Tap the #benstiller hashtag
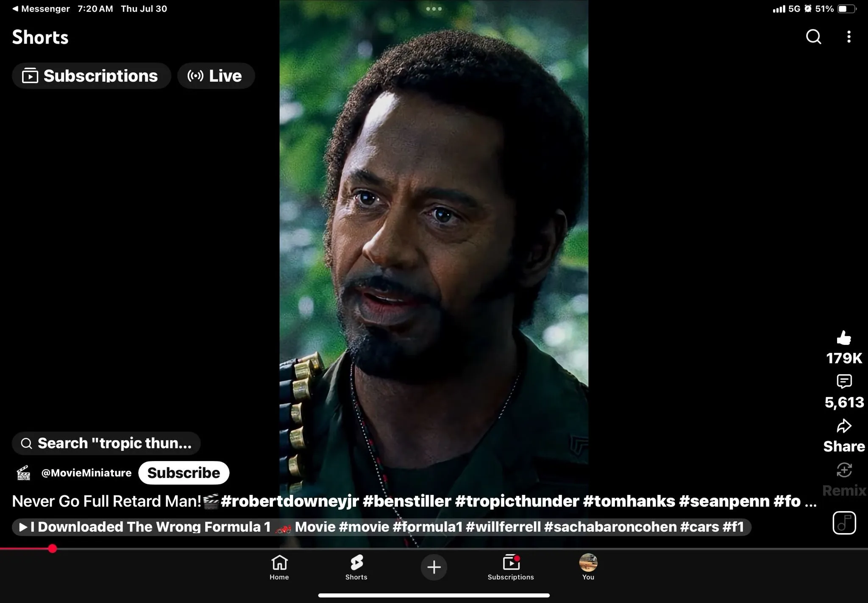Image resolution: width=868 pixels, height=603 pixels. click(x=407, y=501)
